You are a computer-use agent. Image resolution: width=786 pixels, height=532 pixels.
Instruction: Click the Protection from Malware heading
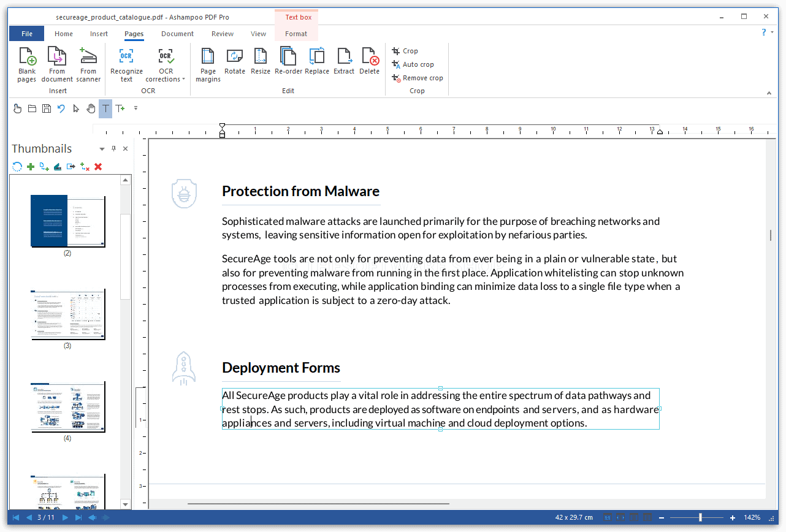[300, 191]
